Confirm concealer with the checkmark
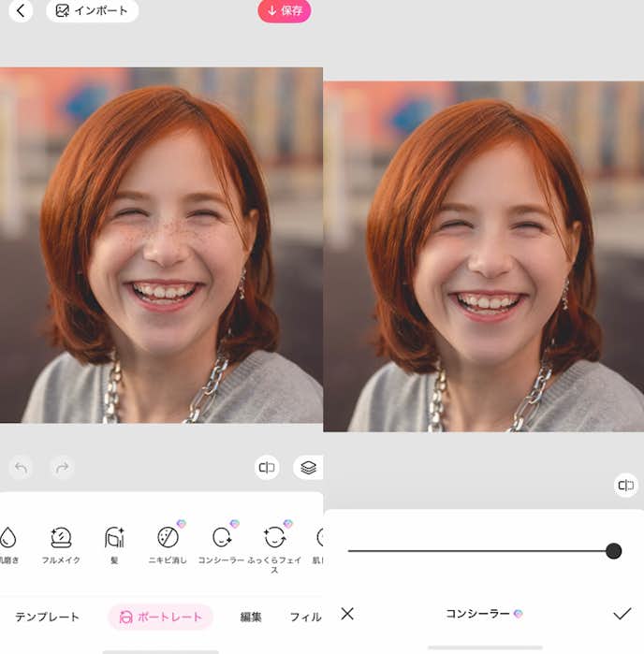644x654 pixels. tap(622, 614)
